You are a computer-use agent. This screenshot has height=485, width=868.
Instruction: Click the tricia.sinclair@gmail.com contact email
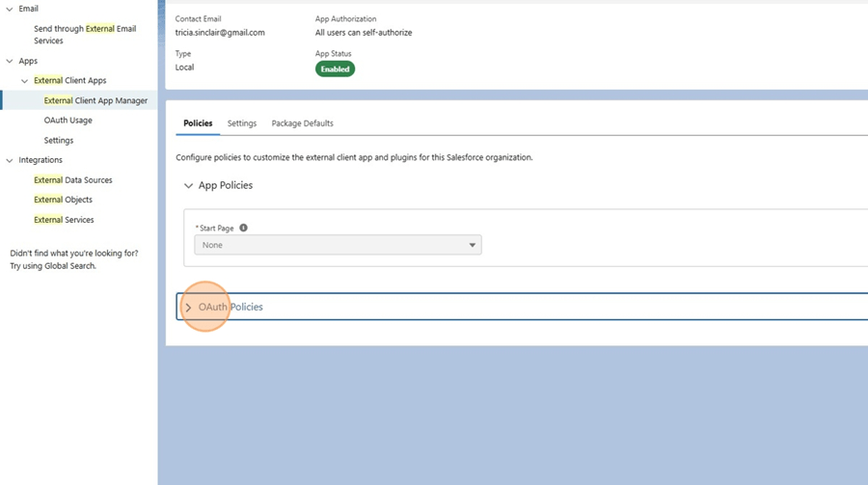pyautogui.click(x=220, y=32)
